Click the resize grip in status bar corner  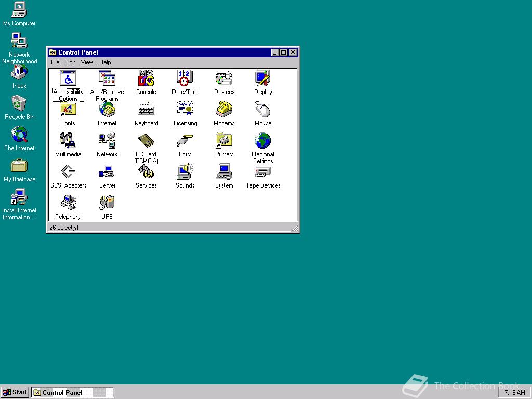295,229
